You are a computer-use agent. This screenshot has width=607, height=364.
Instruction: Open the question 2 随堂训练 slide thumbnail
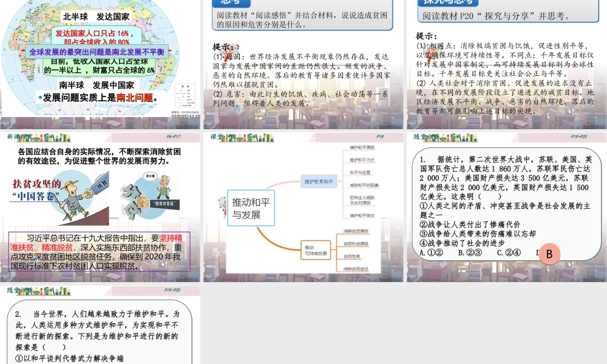tap(101, 325)
